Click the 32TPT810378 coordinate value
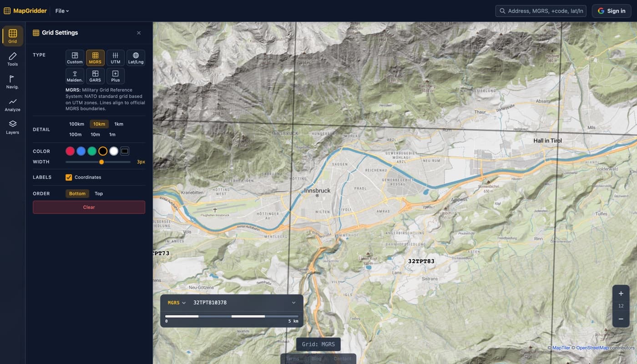The image size is (637, 364). click(x=210, y=303)
